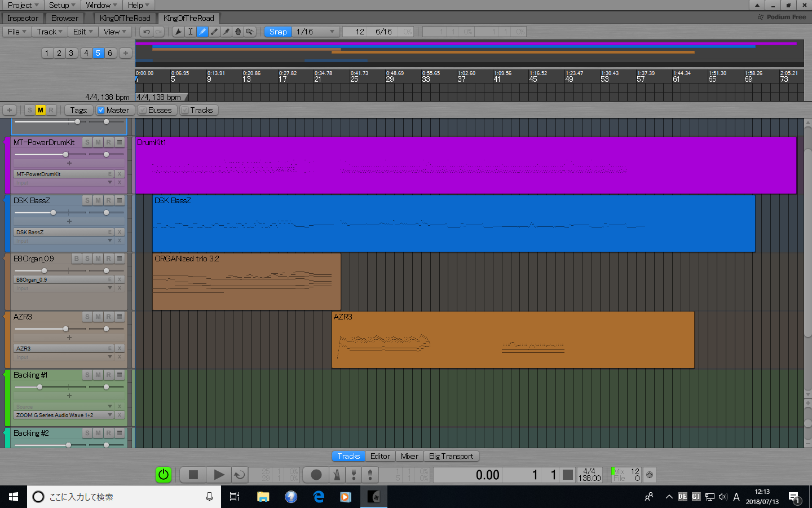Select the blue pencil draw tool
The image size is (812, 508).
(202, 32)
